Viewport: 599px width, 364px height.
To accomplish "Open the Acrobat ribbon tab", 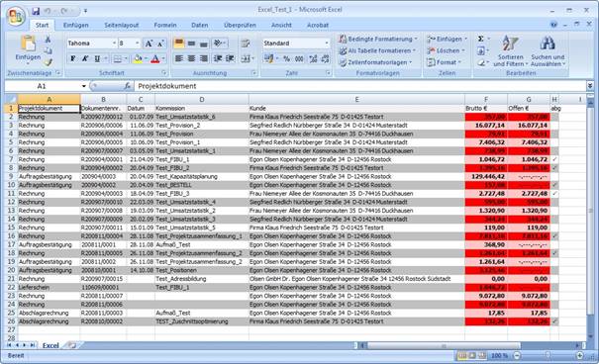I will [318, 25].
